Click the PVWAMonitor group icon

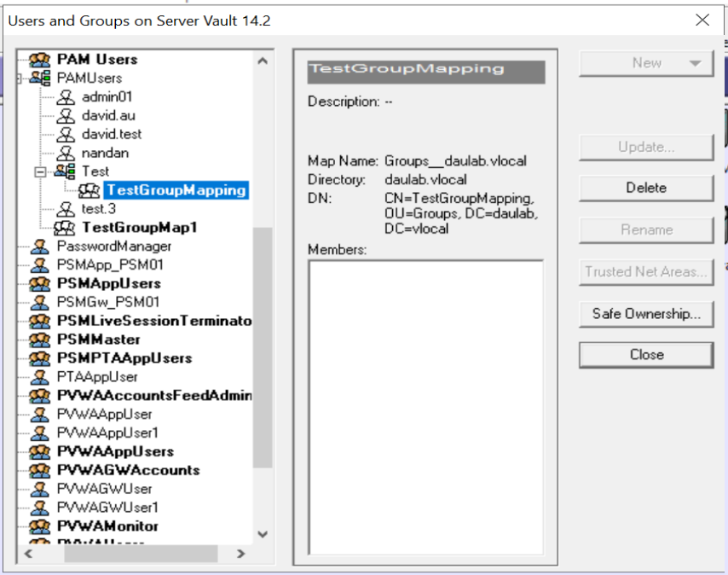[x=39, y=526]
